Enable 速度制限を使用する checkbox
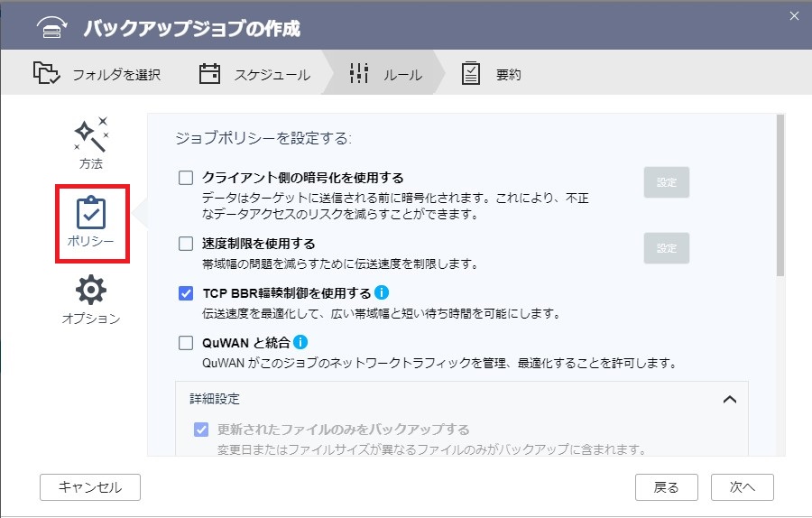 click(x=186, y=244)
